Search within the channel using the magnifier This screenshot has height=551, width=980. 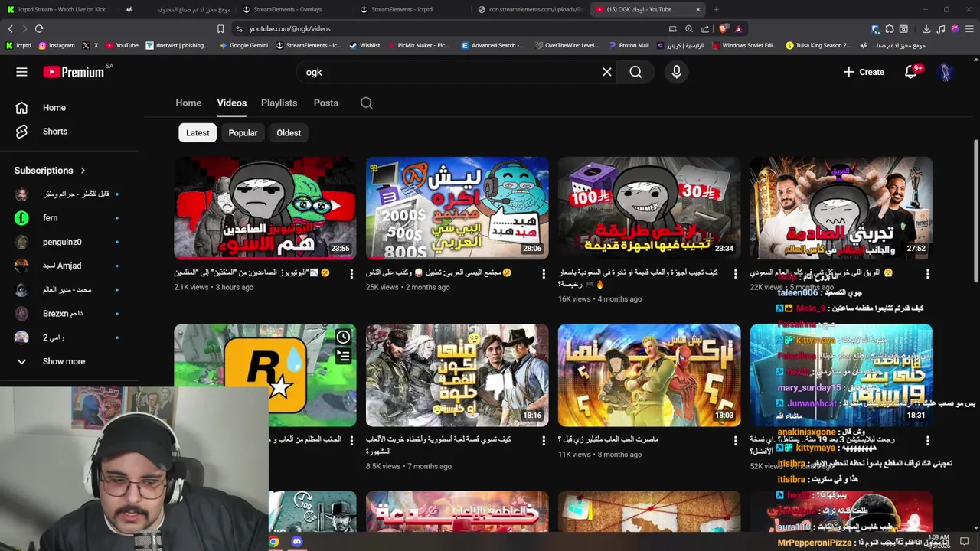pos(367,103)
